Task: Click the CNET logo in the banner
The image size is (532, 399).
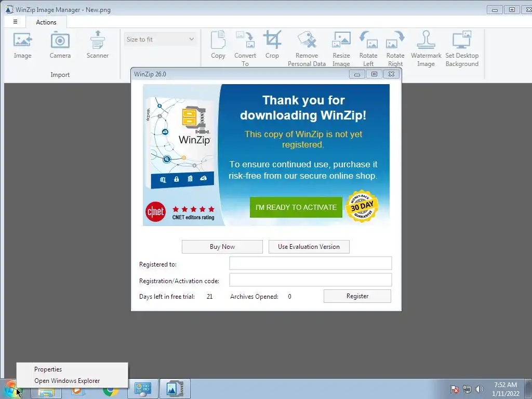Action: tap(155, 212)
